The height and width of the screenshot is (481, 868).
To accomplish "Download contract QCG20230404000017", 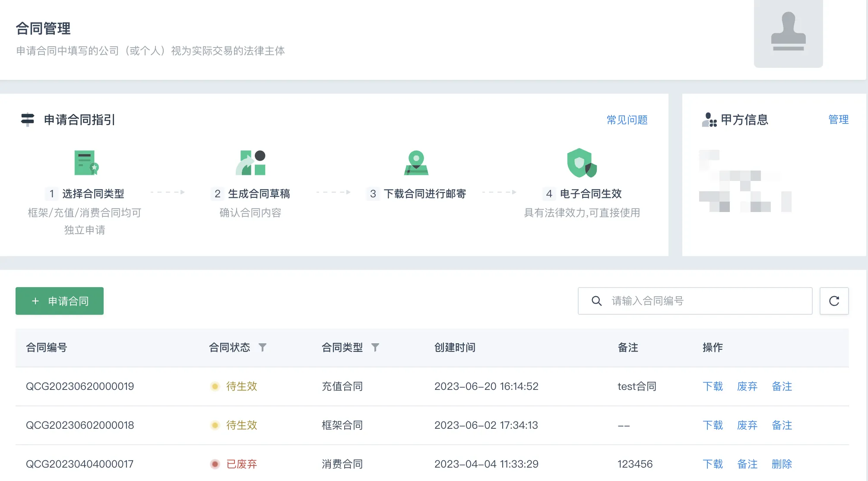I will coord(713,464).
